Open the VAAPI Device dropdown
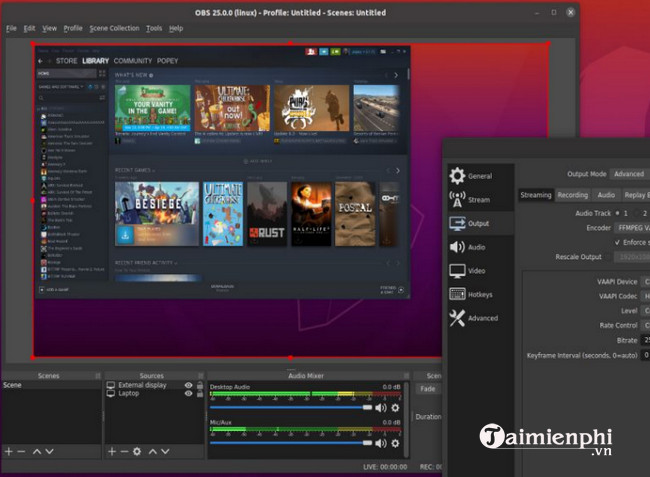This screenshot has height=477, width=650. tap(645, 282)
